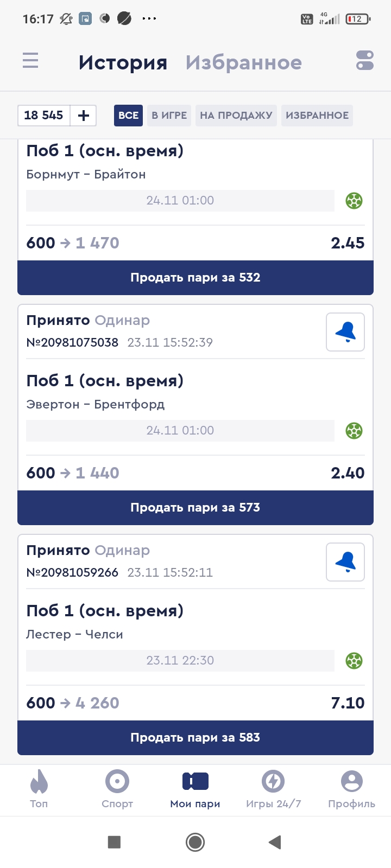Tap football icon on Everton – Brentford bet

pos(354,431)
